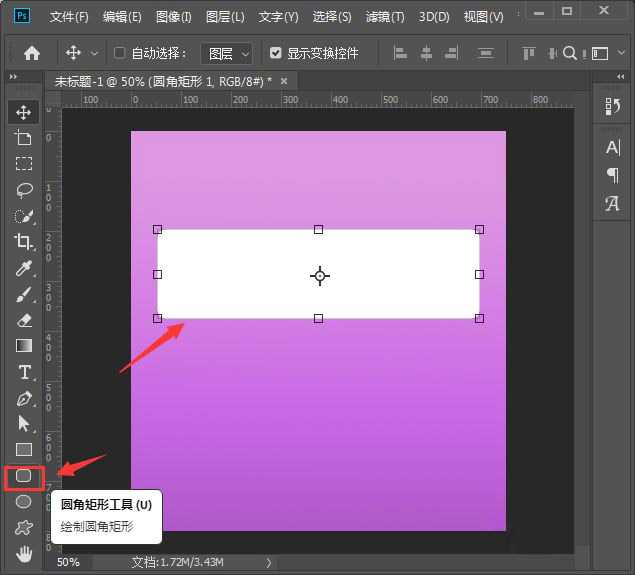Open the History panel icon
This screenshot has width=635, height=575.
(613, 106)
